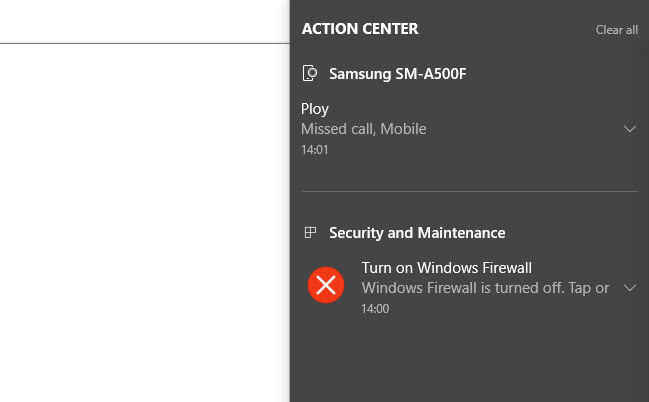Screen dimensions: 649x402
Task: Click the red X firewall warning icon
Action: tap(326, 285)
